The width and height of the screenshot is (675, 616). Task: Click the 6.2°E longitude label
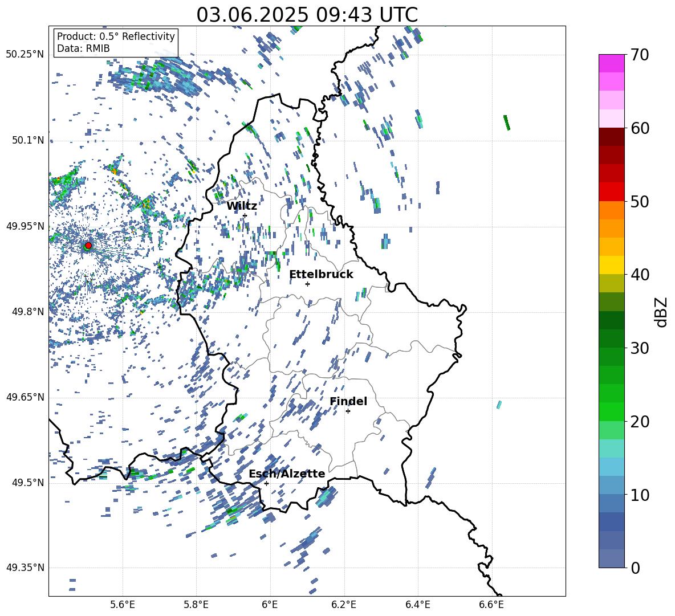click(x=344, y=605)
